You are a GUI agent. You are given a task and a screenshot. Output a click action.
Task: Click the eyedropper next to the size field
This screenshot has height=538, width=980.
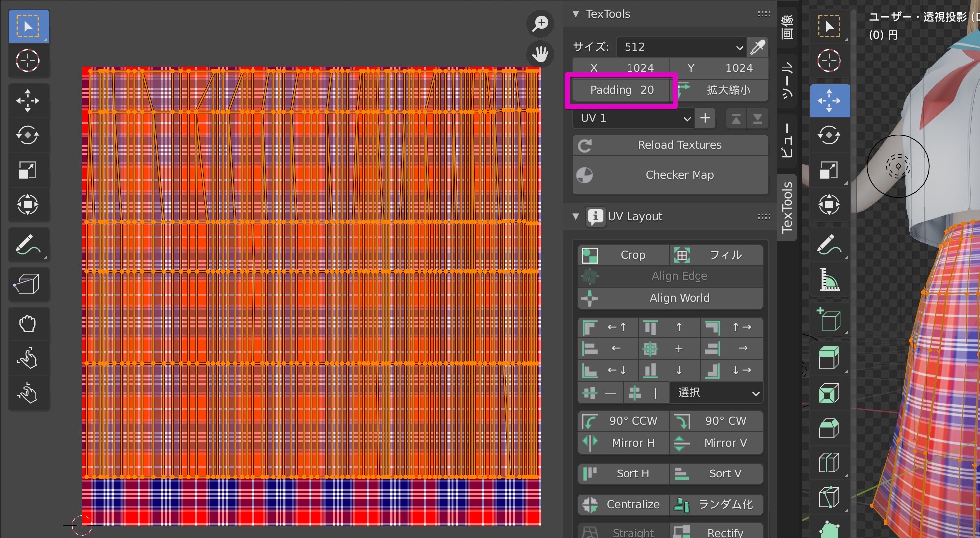(759, 47)
